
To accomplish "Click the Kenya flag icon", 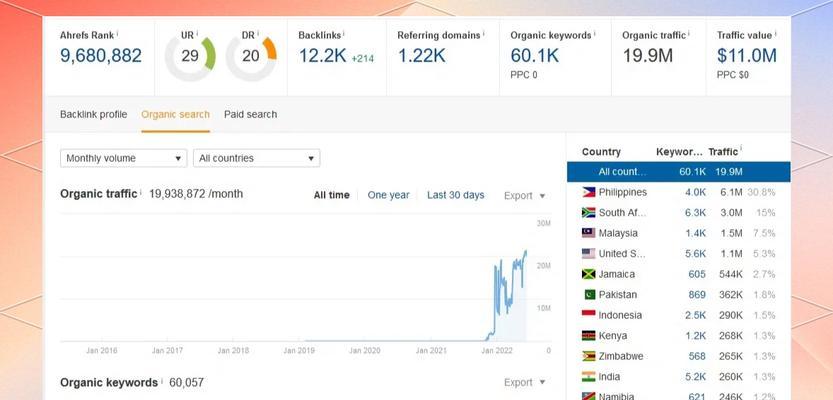I will click(588, 336).
